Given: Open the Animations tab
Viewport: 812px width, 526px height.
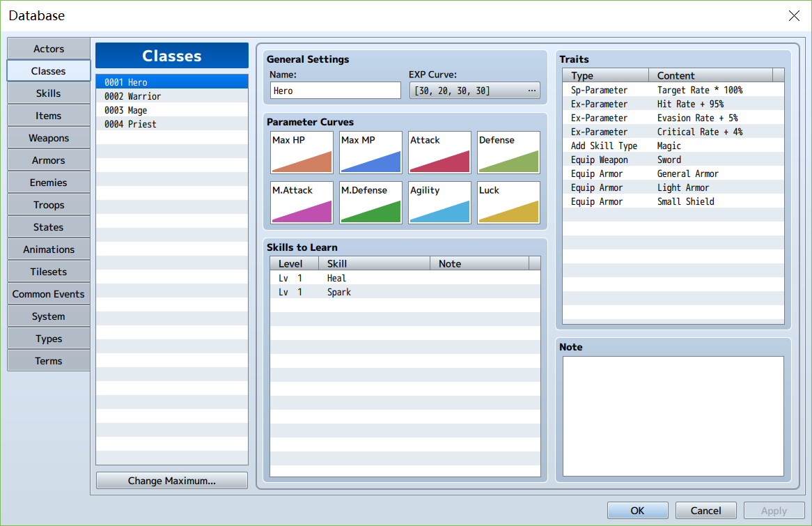Looking at the screenshot, I should tap(49, 249).
